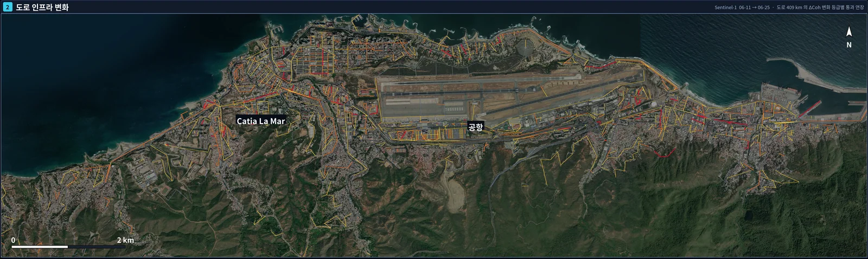Viewport: 868px width, 259px height.
Task: Click the scale bar '2 km' label
Action: [x=125, y=240]
